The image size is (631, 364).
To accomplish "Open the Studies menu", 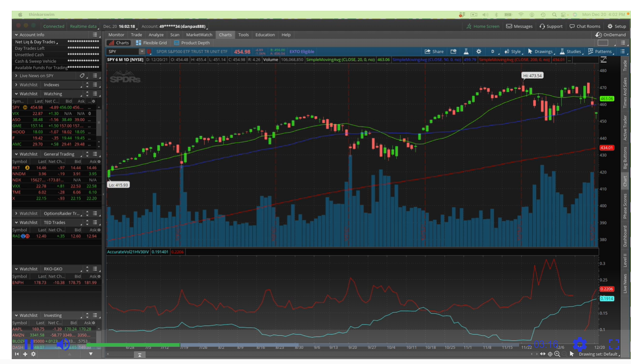I will pos(570,51).
